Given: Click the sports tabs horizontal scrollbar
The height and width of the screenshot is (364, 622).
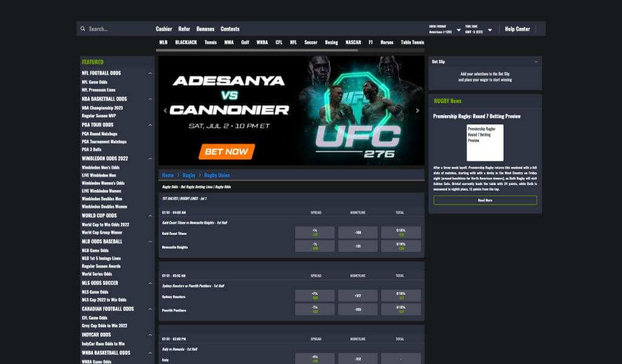Looking at the screenshot, I should click(257, 50).
